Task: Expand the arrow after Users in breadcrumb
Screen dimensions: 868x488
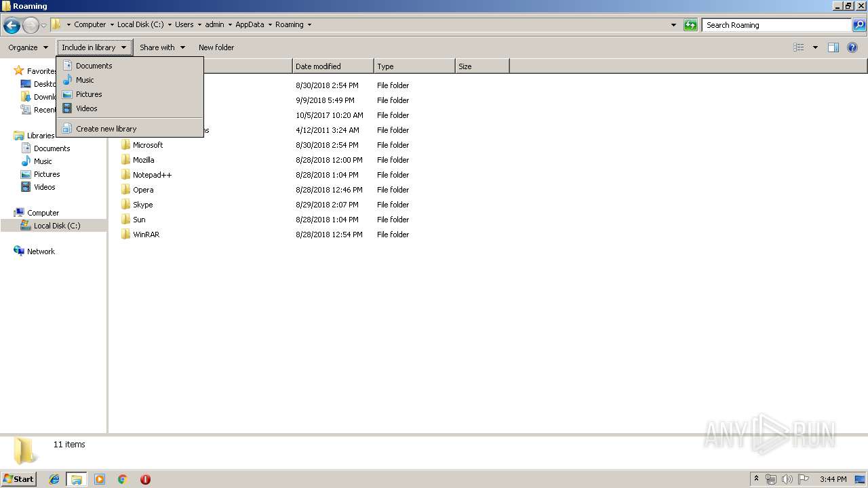Action: 199,24
